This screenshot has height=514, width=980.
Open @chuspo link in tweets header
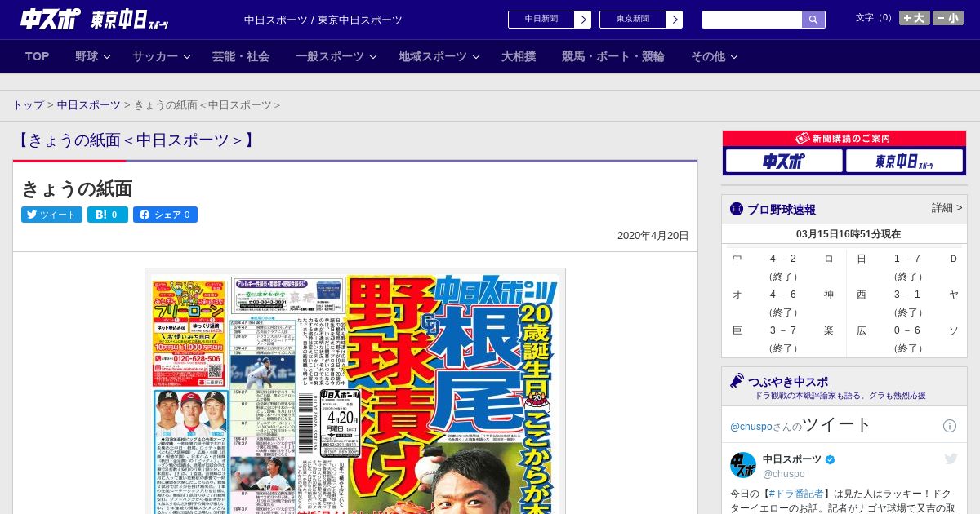click(751, 427)
